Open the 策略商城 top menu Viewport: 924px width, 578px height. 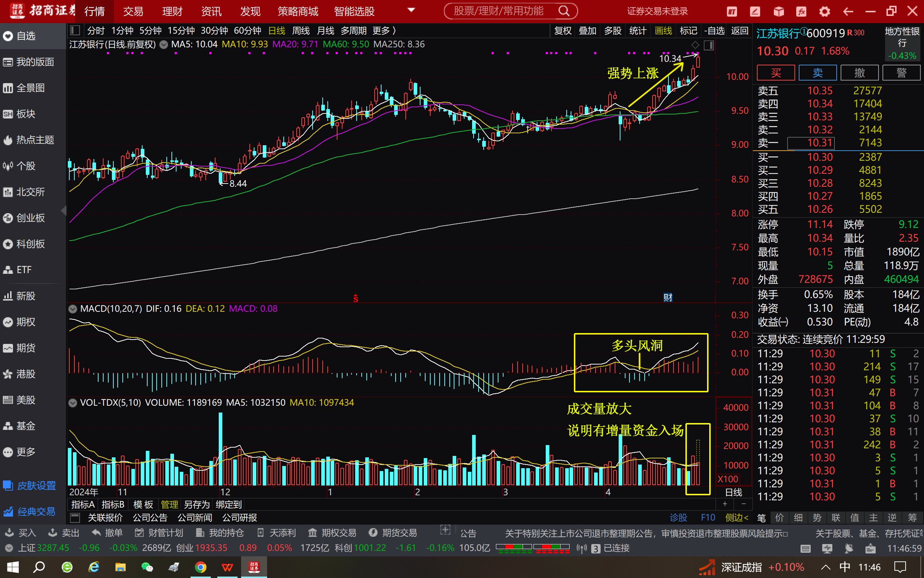[298, 12]
